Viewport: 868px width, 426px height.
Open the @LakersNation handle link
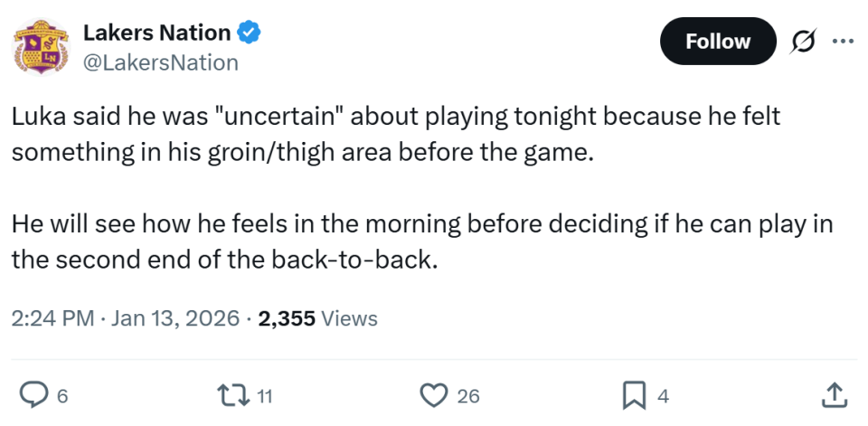coord(161,62)
